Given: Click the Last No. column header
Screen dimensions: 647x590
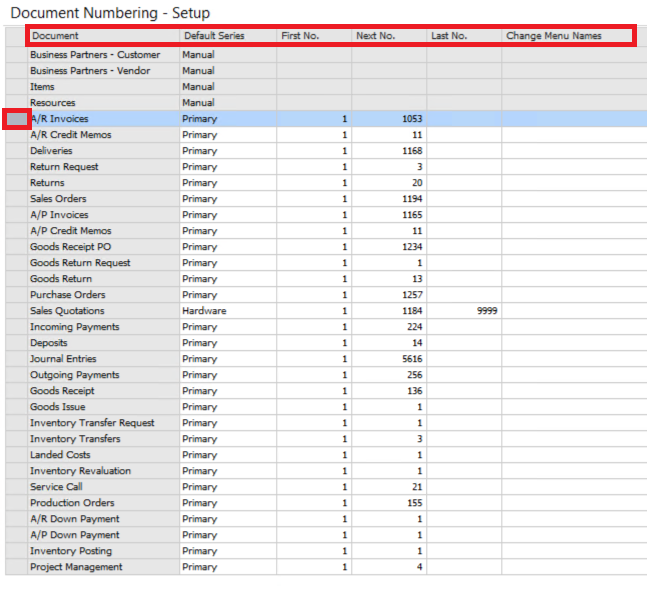Looking at the screenshot, I should click(449, 36).
